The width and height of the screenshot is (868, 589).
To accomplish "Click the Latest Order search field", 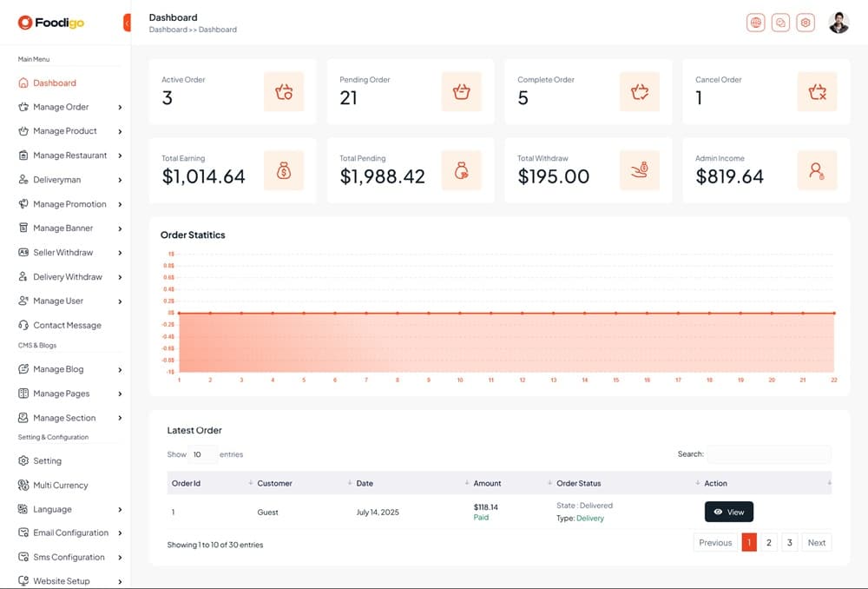I will (x=768, y=454).
